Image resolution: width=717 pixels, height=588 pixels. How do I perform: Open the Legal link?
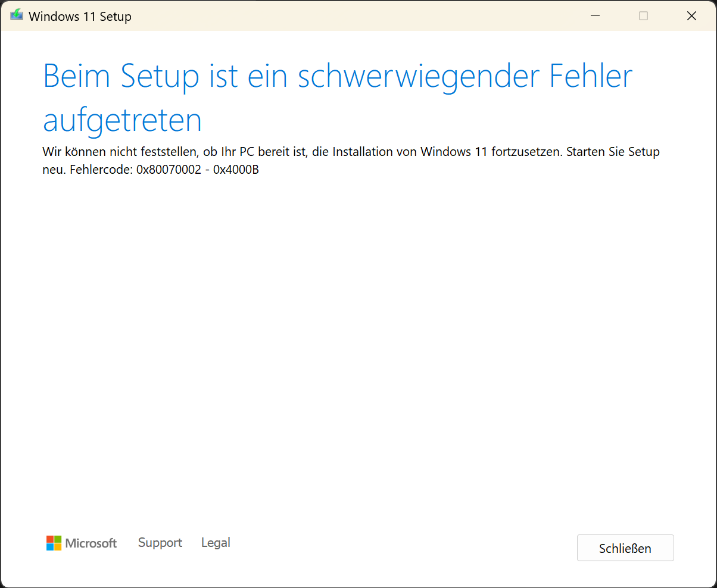point(216,543)
